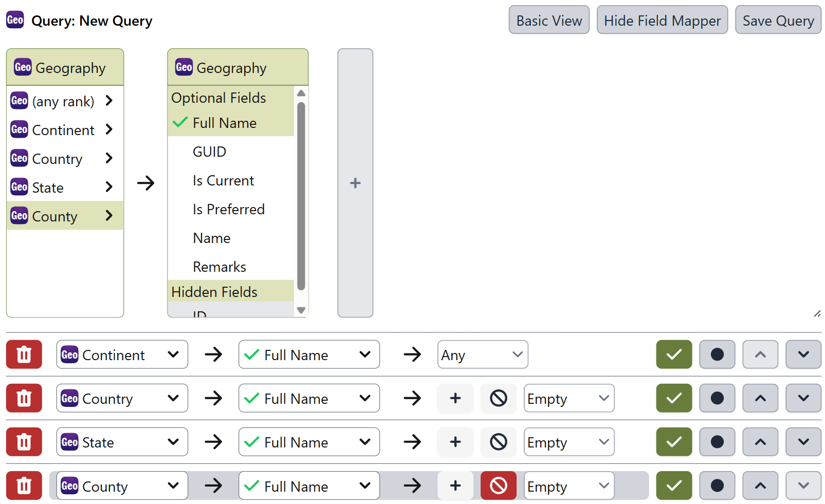The width and height of the screenshot is (825, 504).
Task: Add field with the mapper plus button
Action: click(355, 183)
